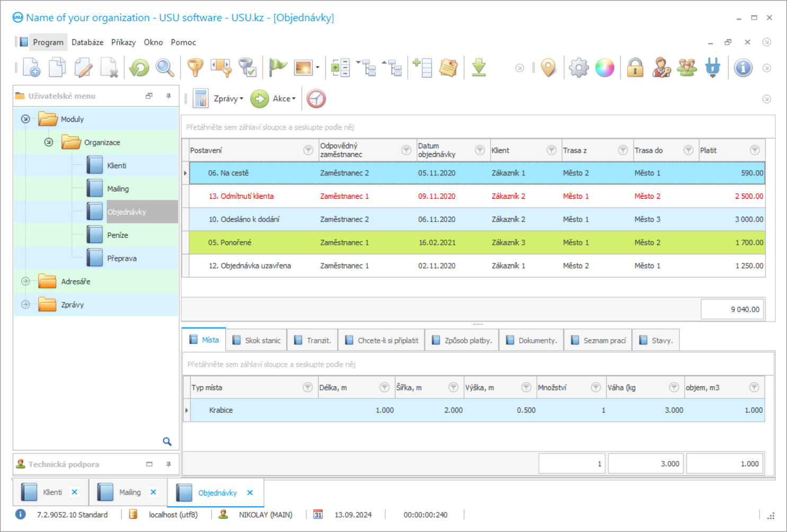Click the funnel filter icon
This screenshot has height=532, width=787.
[x=195, y=68]
